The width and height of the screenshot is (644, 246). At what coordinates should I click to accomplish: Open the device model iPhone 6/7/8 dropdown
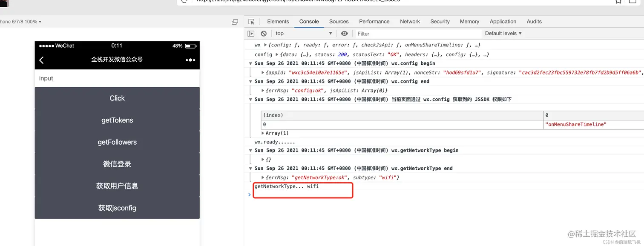20,22
